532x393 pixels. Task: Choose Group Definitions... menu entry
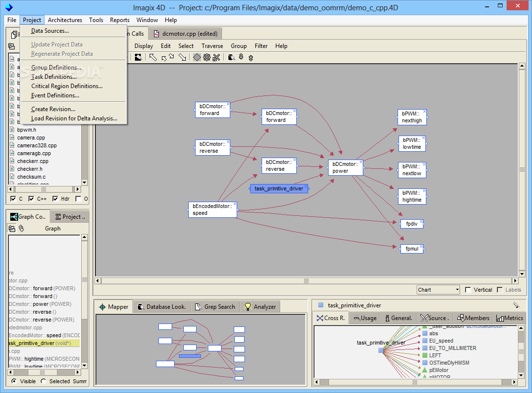click(56, 68)
